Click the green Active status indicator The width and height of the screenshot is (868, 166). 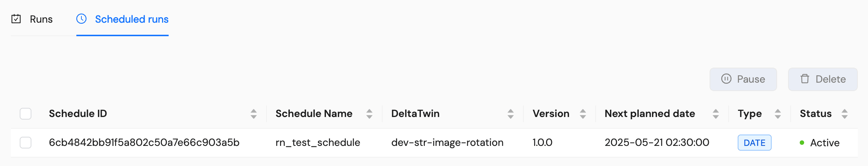pos(802,143)
